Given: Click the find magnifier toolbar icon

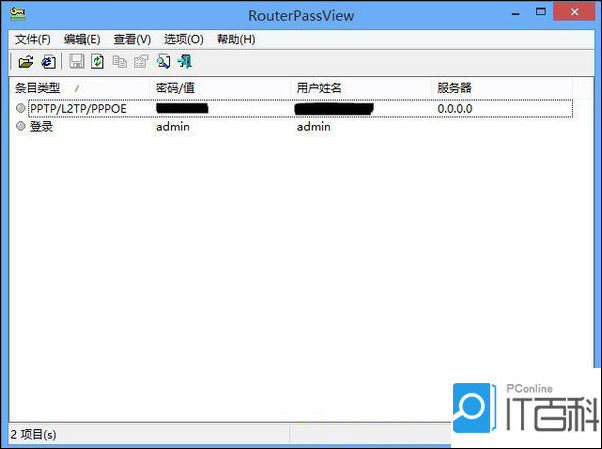Looking at the screenshot, I should coord(164,61).
